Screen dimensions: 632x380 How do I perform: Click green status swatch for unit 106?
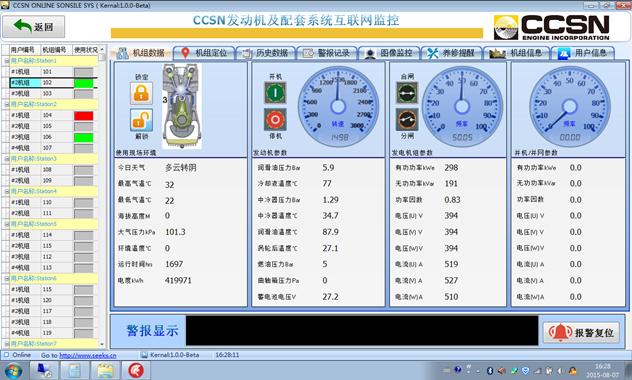point(83,137)
